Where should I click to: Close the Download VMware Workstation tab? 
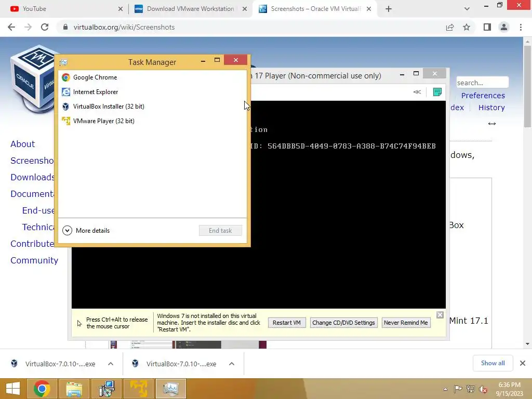(x=245, y=9)
